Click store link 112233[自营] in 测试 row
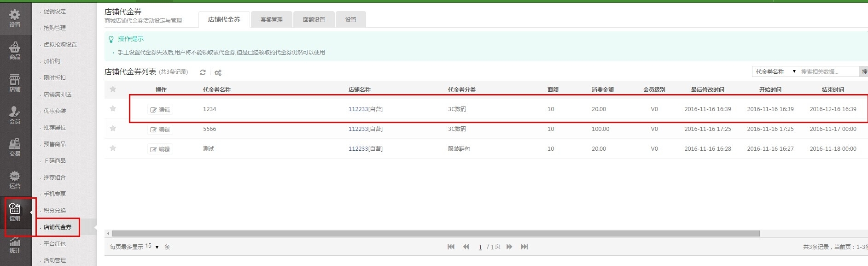Image resolution: width=868 pixels, height=266 pixels. click(x=366, y=149)
